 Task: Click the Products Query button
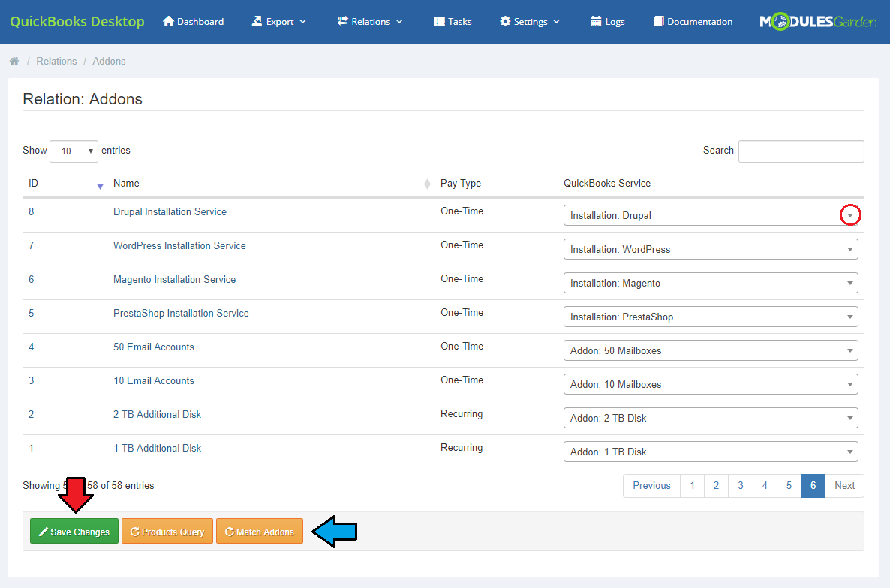pos(167,531)
